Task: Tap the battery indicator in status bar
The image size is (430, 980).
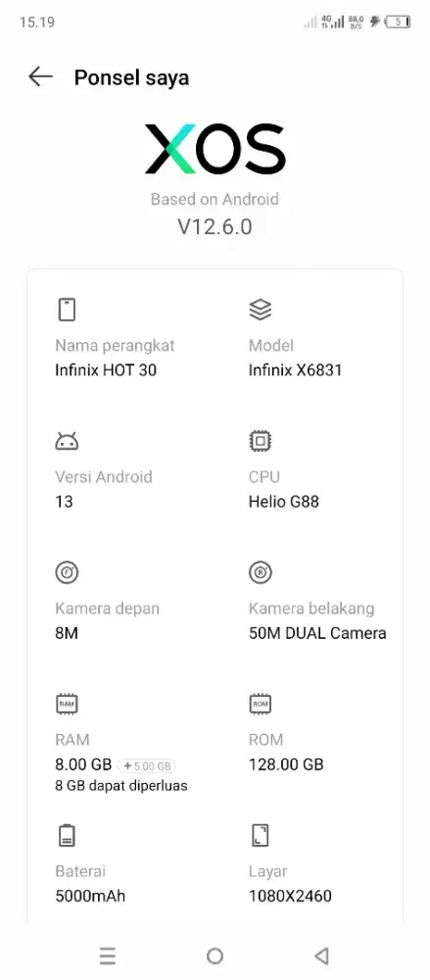Action: coord(398,23)
